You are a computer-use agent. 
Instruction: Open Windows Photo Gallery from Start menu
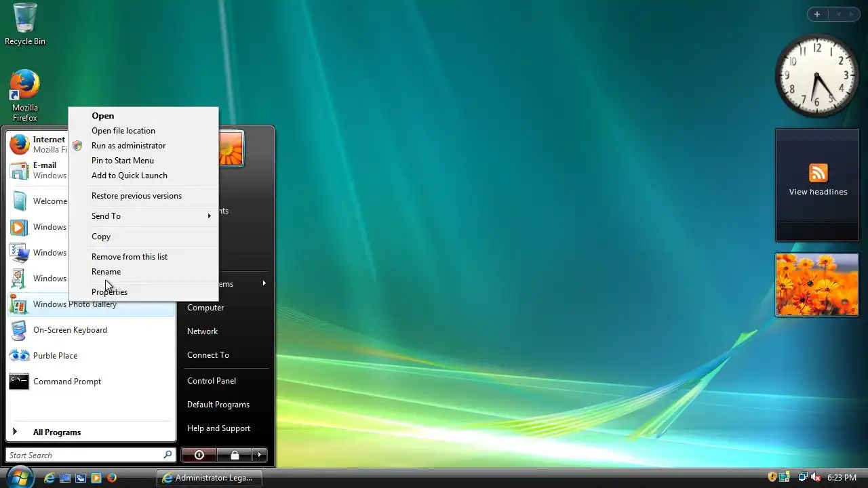pos(90,304)
